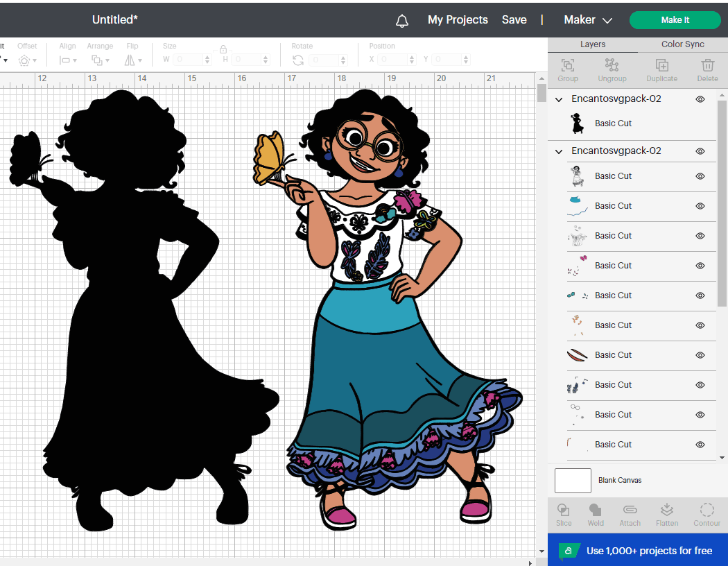Hide the glasses circles Basic Cut layer

[700, 415]
